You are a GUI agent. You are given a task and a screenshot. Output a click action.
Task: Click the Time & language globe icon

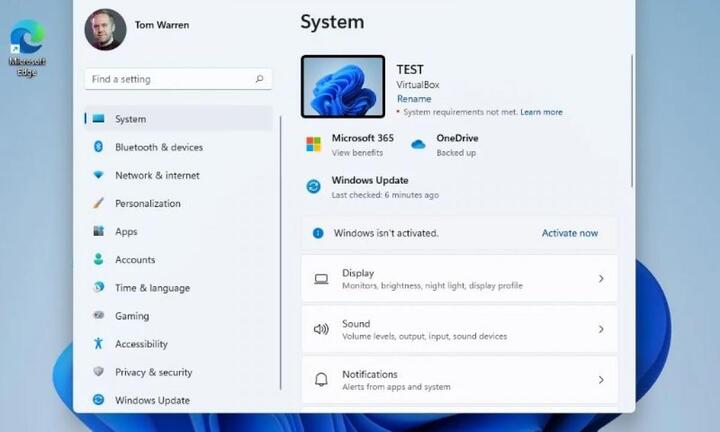[98, 287]
